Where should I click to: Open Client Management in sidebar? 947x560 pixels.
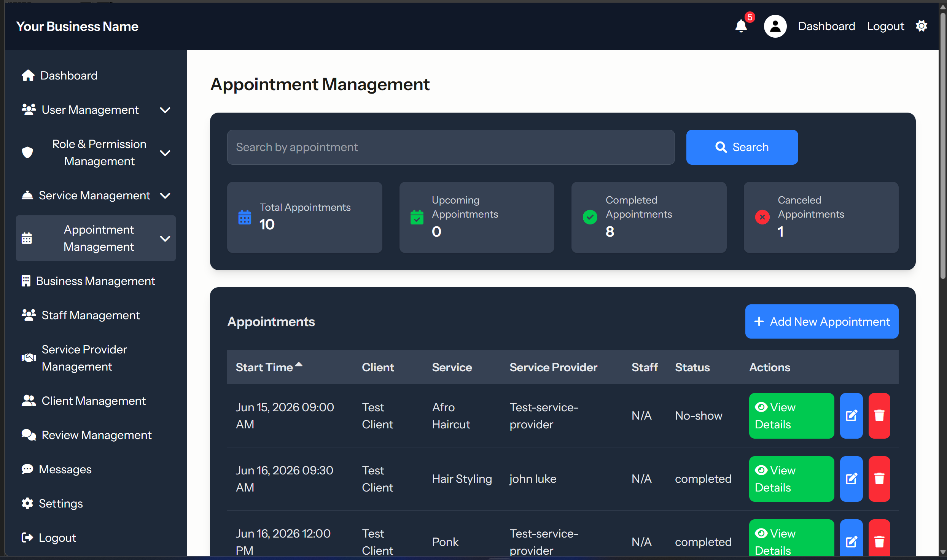click(x=96, y=401)
